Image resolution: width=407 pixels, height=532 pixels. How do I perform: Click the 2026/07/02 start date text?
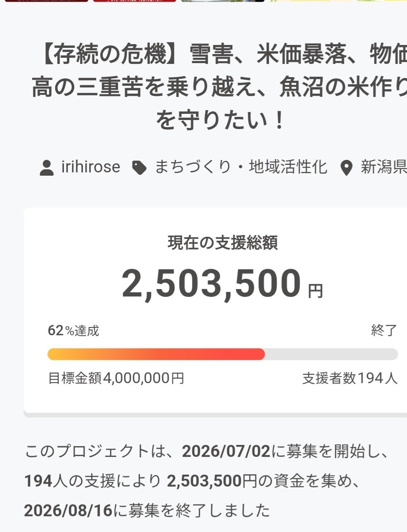click(x=226, y=451)
